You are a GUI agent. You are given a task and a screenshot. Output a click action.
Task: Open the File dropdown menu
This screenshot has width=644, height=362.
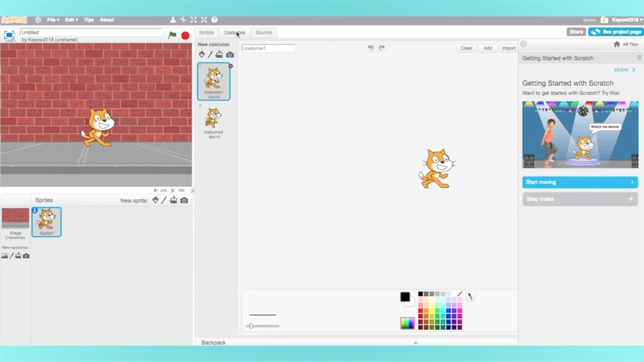[53, 20]
